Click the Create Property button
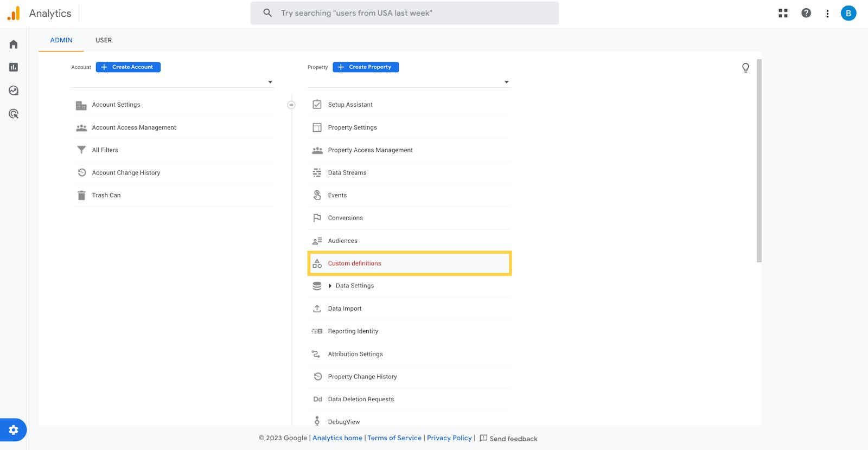 click(x=366, y=67)
